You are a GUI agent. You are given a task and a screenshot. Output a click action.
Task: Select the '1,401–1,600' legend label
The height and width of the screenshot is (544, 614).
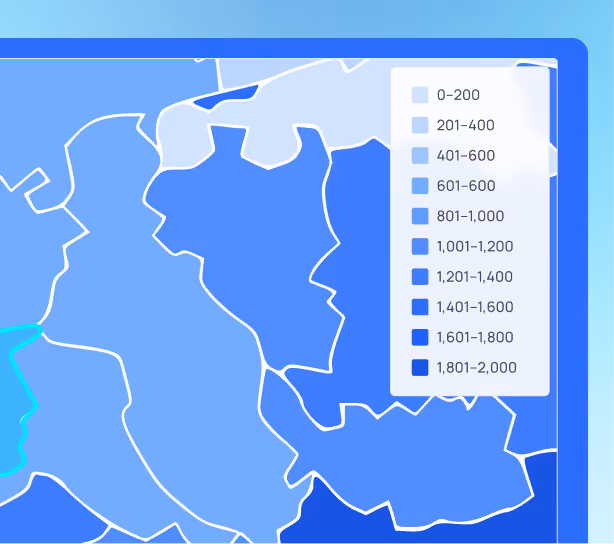[x=475, y=307]
